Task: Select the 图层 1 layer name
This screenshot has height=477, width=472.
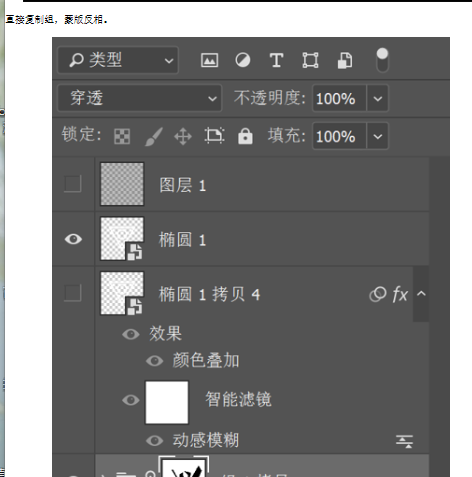Action: click(183, 185)
